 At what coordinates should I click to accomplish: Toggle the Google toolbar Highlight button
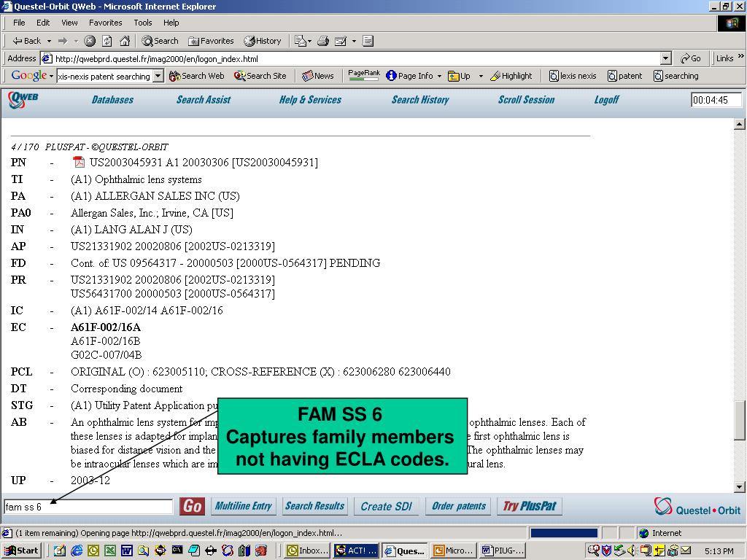(x=511, y=76)
